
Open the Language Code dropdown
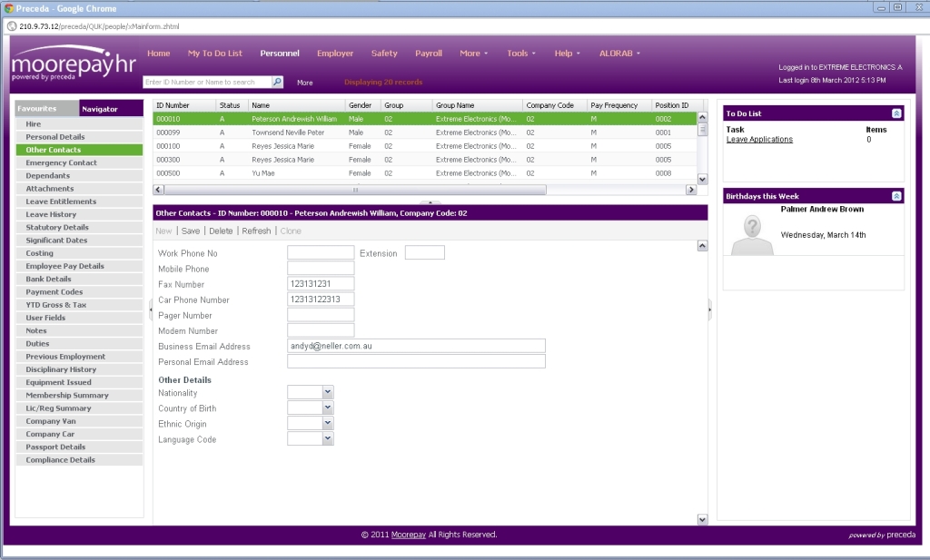pos(327,438)
